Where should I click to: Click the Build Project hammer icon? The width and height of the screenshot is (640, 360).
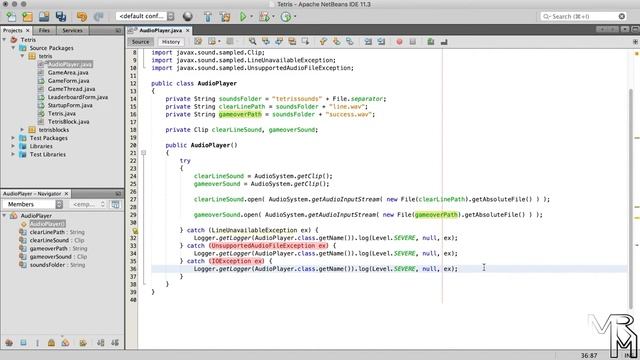(x=208, y=17)
